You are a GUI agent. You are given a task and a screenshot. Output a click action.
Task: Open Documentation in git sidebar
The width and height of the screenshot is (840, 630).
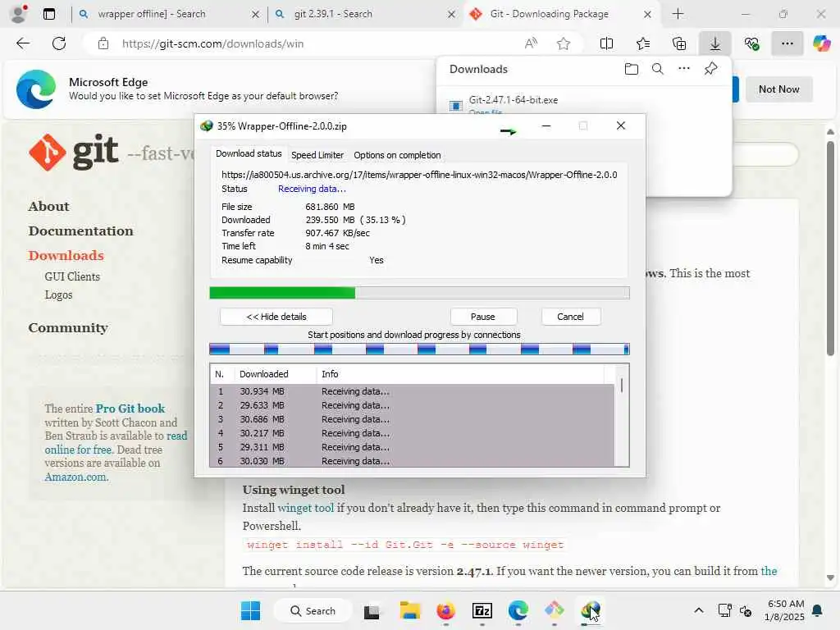(x=81, y=231)
